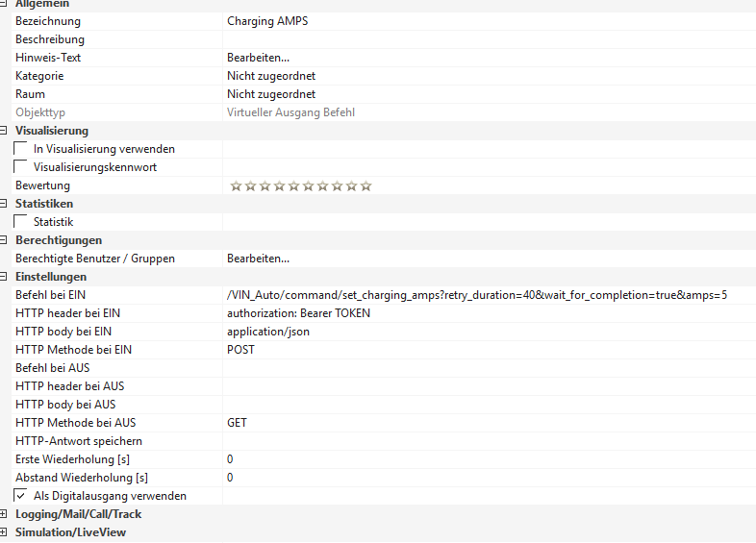Edit the 'application/json' body value

[489, 332]
